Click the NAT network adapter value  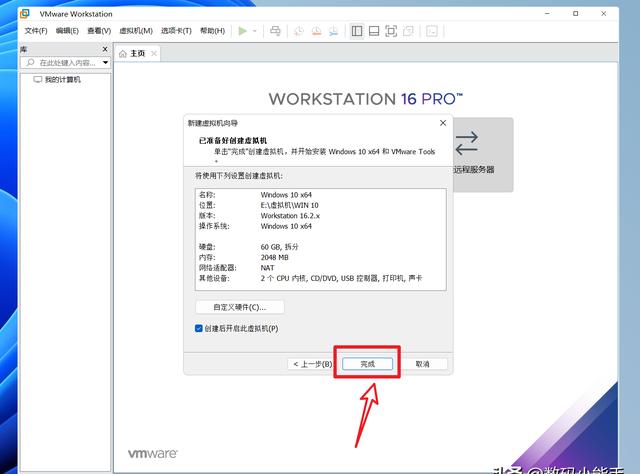click(267, 268)
